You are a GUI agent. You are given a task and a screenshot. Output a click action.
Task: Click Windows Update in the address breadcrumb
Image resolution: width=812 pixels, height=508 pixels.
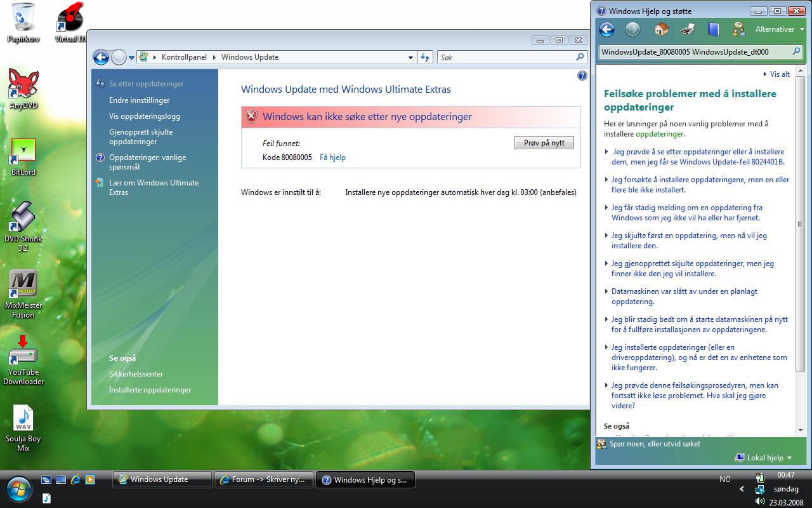[x=250, y=57]
